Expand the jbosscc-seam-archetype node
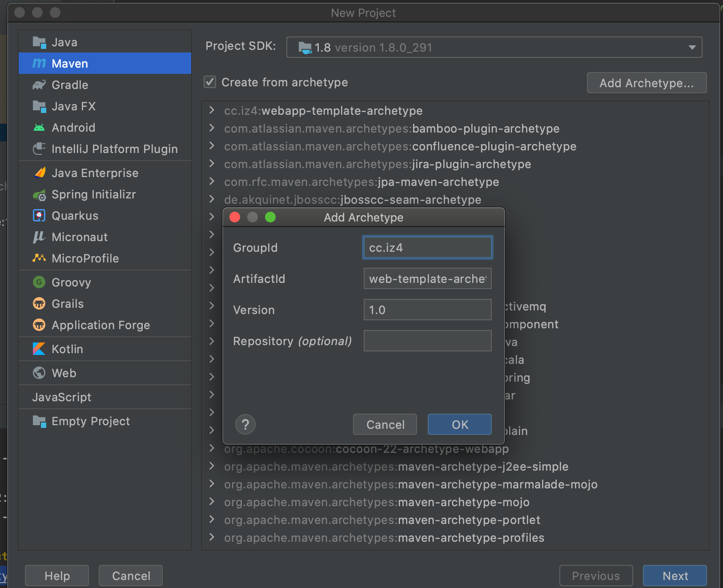Image resolution: width=723 pixels, height=588 pixels. (212, 199)
